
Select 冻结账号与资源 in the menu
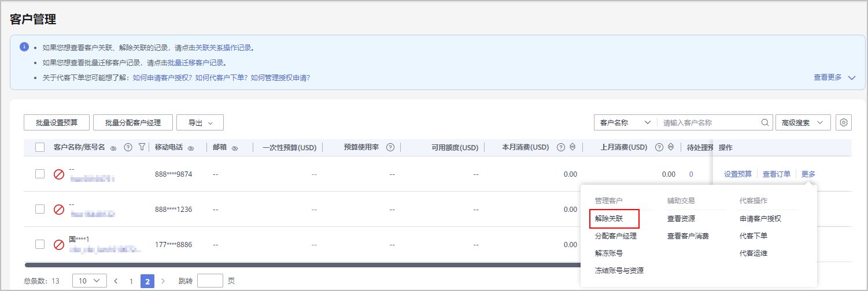pyautogui.click(x=619, y=270)
